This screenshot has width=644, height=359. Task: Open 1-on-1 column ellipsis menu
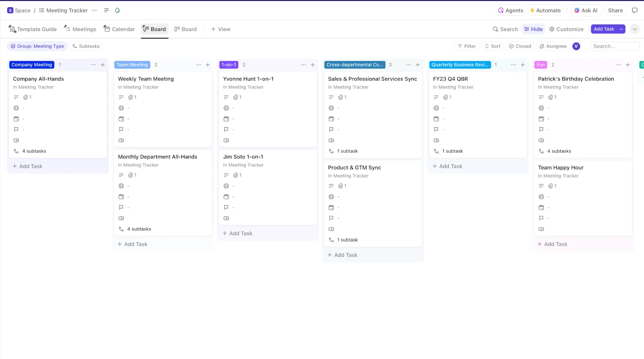tap(303, 65)
